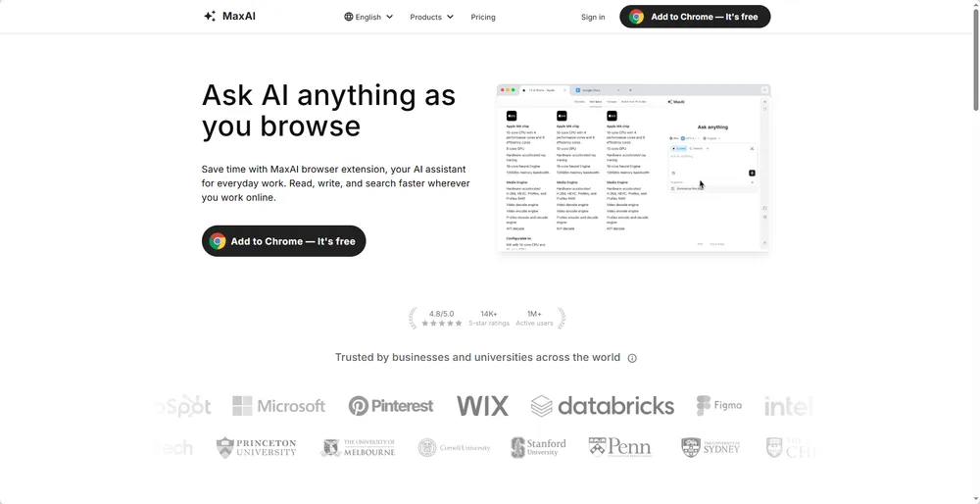Click the 4.8/5.0 star rating
Image resolution: width=980 pixels, height=504 pixels.
pos(441,319)
